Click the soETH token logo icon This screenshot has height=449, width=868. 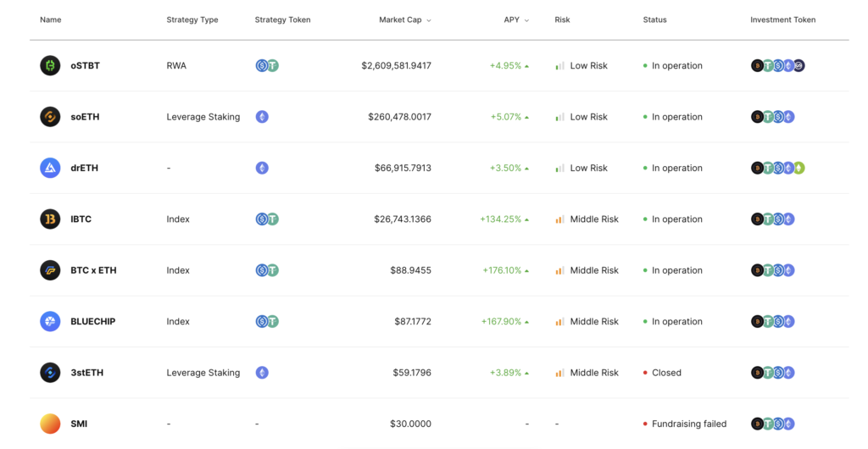(x=50, y=117)
